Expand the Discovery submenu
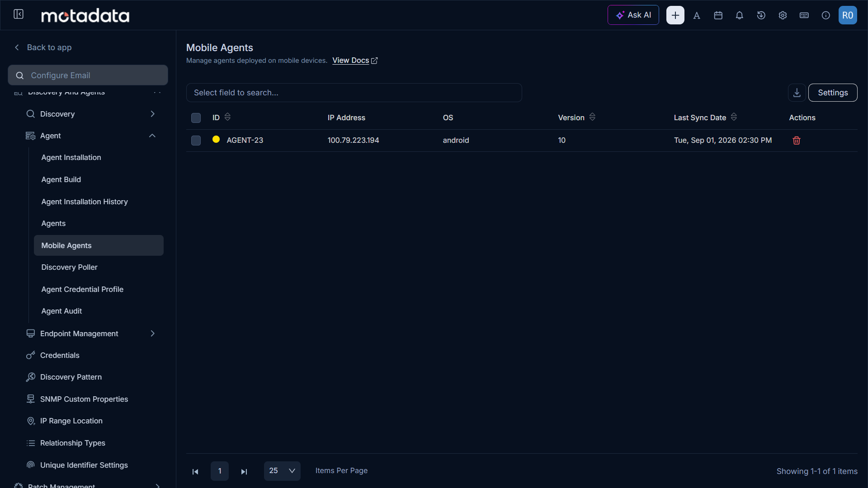 [152, 114]
